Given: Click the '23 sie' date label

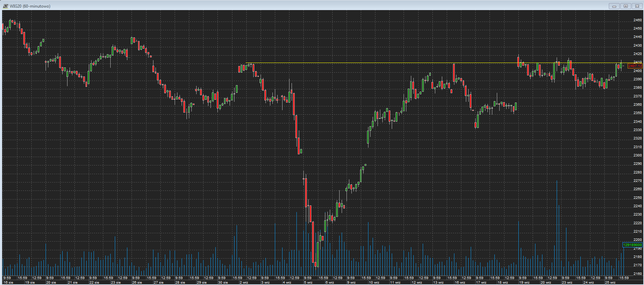Looking at the screenshot, I should (x=116, y=283).
